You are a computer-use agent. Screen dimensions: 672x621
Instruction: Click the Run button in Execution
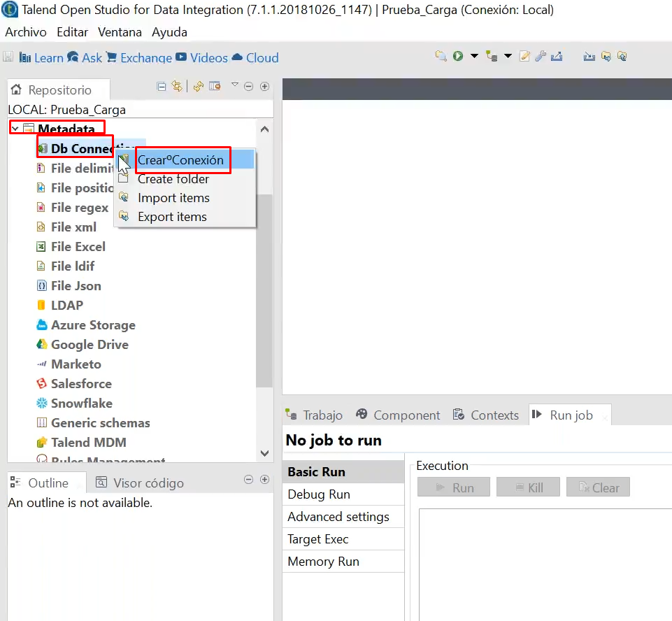pos(454,487)
